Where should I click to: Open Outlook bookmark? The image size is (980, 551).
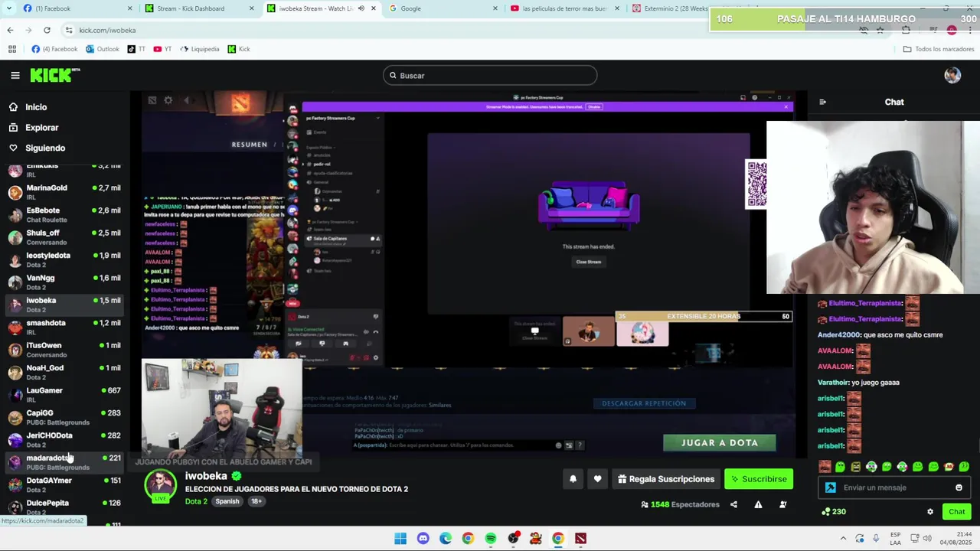[103, 49]
